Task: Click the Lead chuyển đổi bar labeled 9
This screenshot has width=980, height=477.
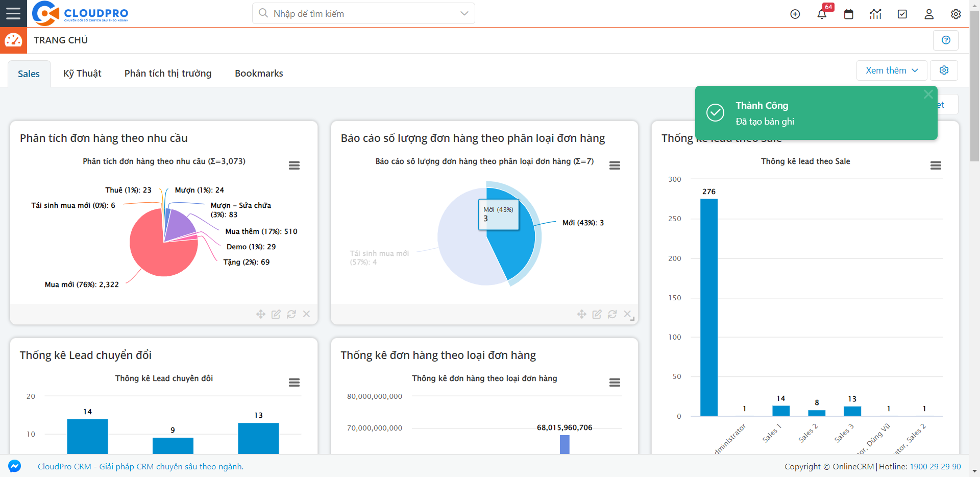Action: pos(173,445)
